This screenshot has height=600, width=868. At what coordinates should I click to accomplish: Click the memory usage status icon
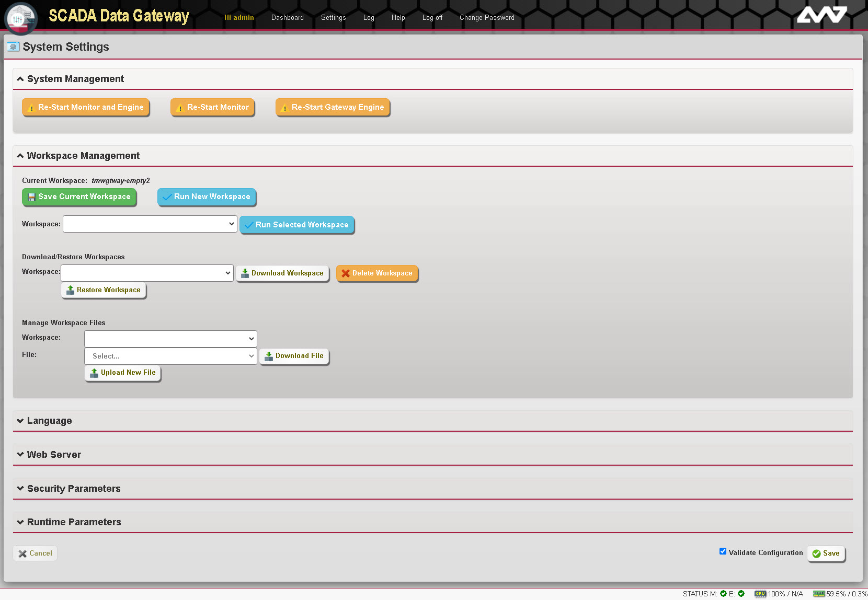coord(818,594)
